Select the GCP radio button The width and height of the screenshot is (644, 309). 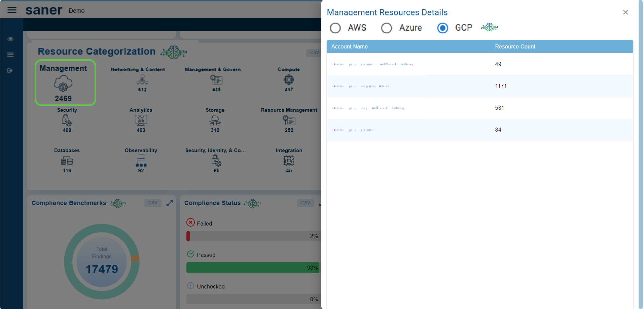click(x=442, y=28)
